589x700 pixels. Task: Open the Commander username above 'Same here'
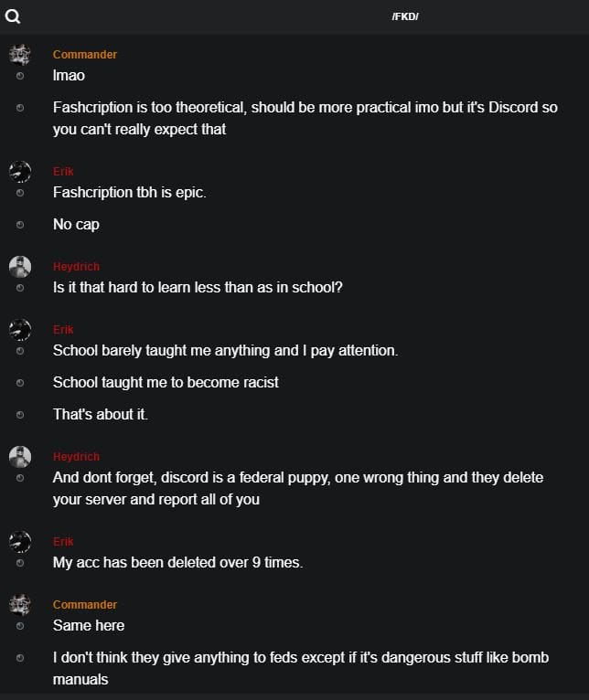85,605
